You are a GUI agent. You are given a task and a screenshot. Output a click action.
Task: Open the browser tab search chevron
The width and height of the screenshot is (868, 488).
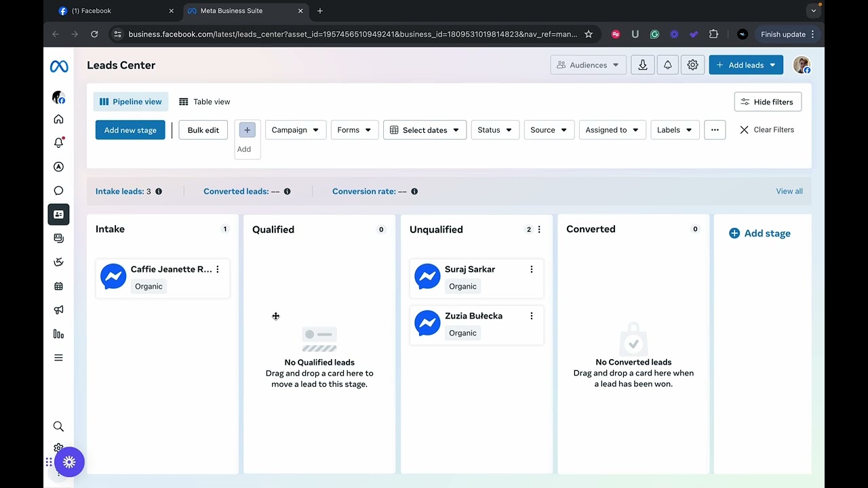(814, 11)
